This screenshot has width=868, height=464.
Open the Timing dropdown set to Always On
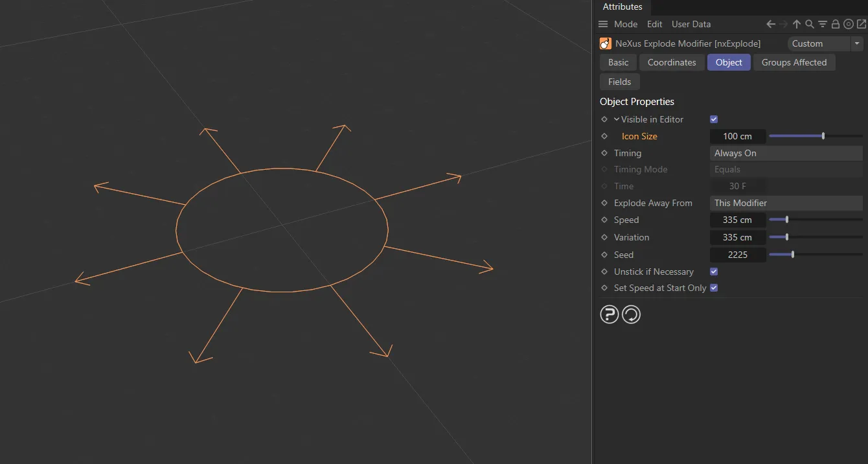(786, 153)
